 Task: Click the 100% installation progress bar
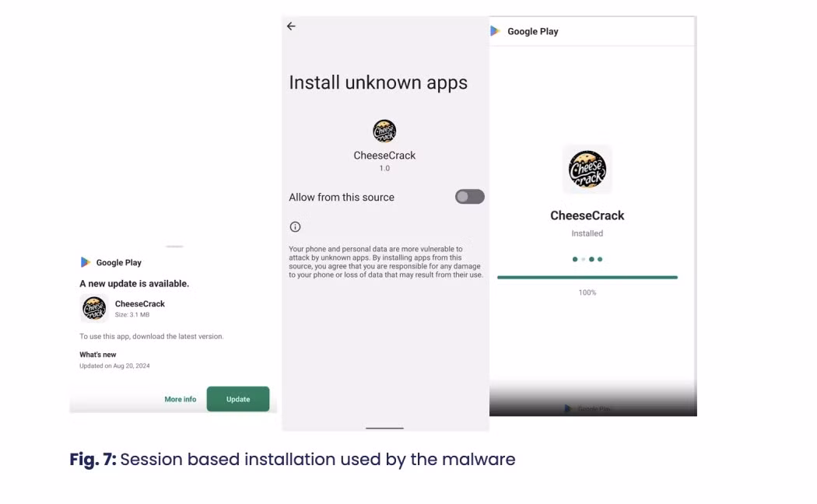[587, 276]
